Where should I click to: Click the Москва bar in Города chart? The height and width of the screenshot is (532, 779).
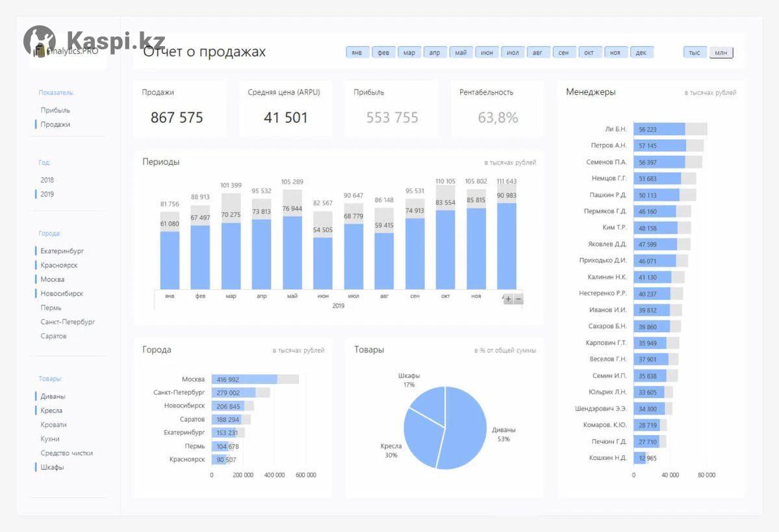244,379
